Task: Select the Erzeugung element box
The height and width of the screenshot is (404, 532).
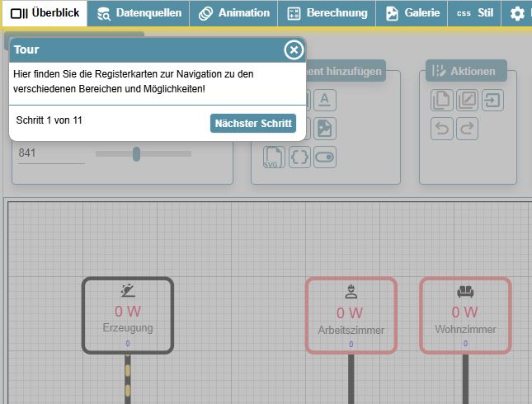Action: (x=128, y=316)
